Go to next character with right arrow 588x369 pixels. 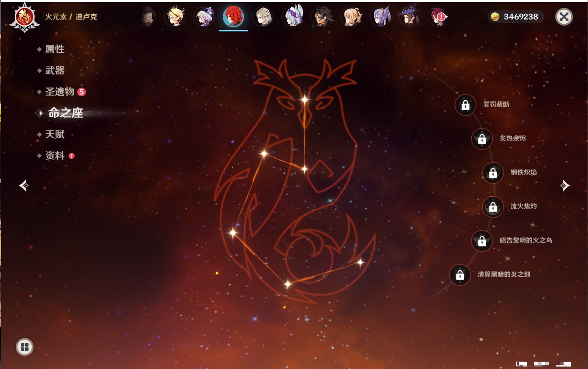pos(565,186)
